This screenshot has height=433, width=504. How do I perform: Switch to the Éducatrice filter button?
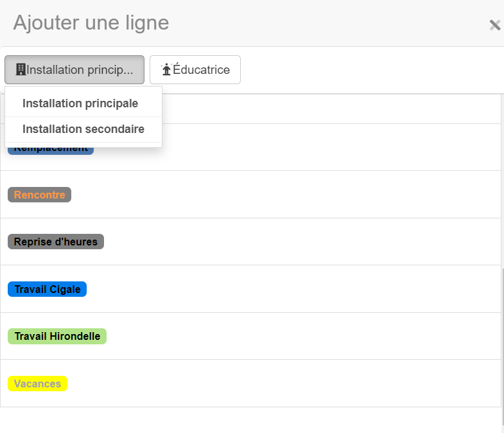[195, 69]
